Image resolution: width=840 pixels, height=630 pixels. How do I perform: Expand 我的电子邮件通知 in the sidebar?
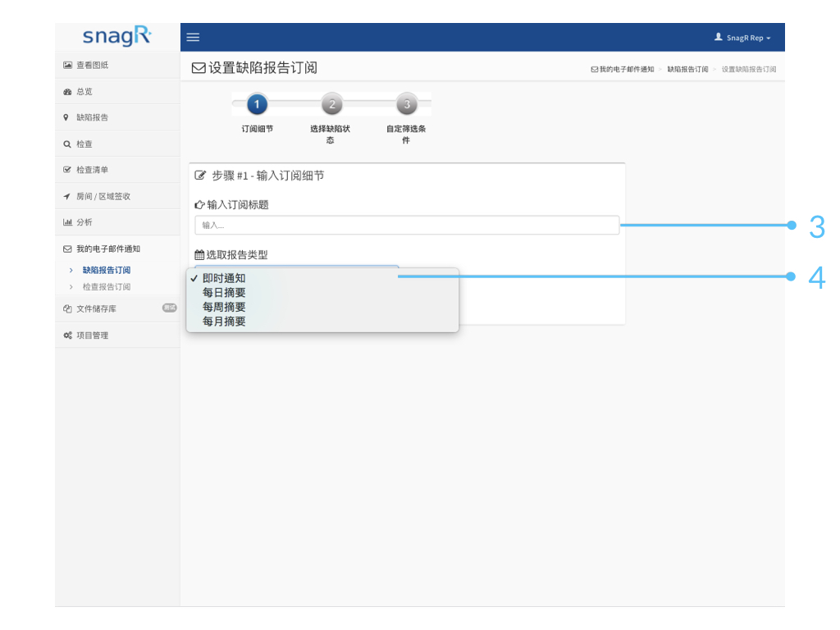(x=117, y=249)
